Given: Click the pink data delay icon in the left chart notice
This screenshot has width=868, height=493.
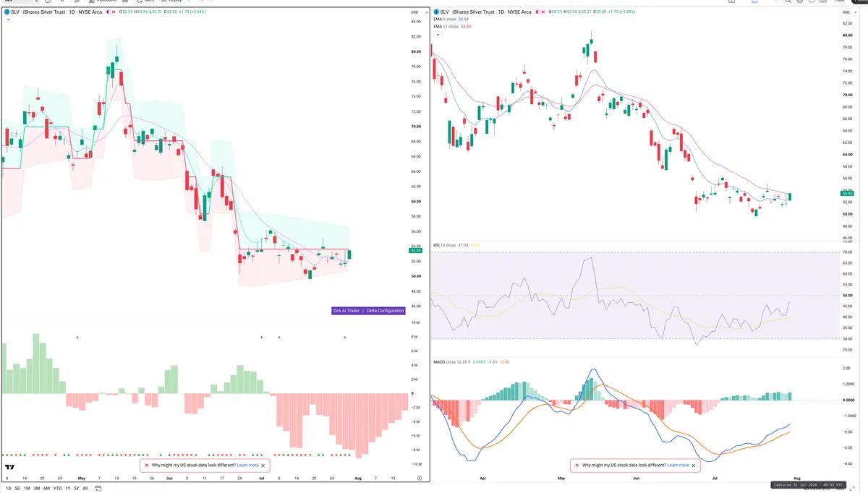Looking at the screenshot, I should coord(145,466).
